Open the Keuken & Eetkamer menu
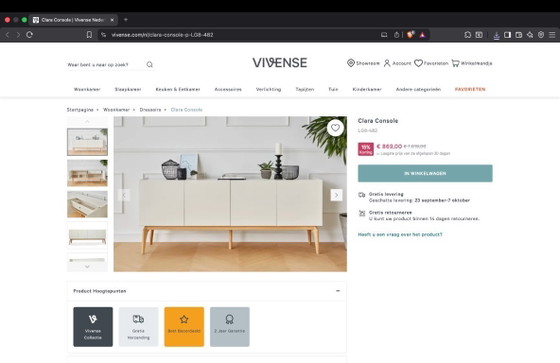The height and width of the screenshot is (363, 560). [178, 89]
